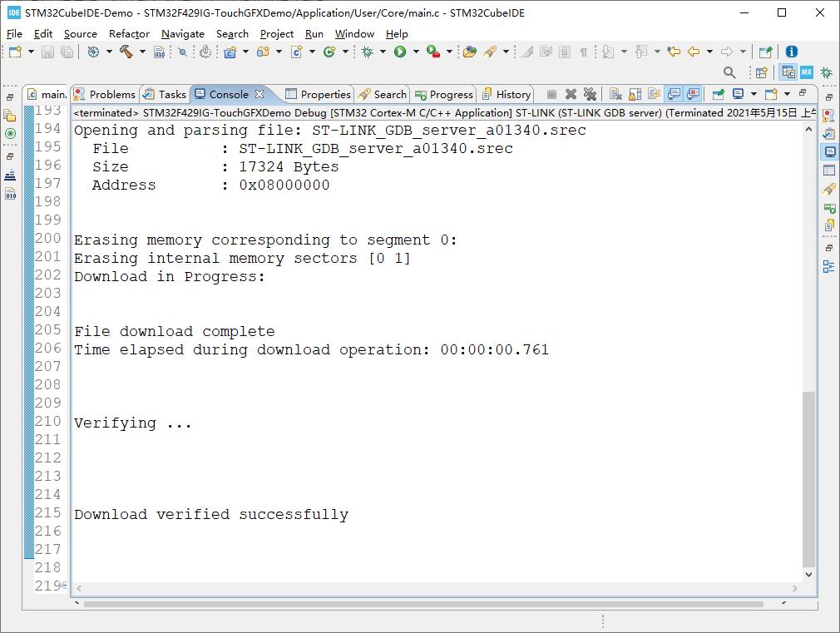The image size is (840, 633).
Task: Click the New wizard icon in toolbar
Action: (15, 52)
